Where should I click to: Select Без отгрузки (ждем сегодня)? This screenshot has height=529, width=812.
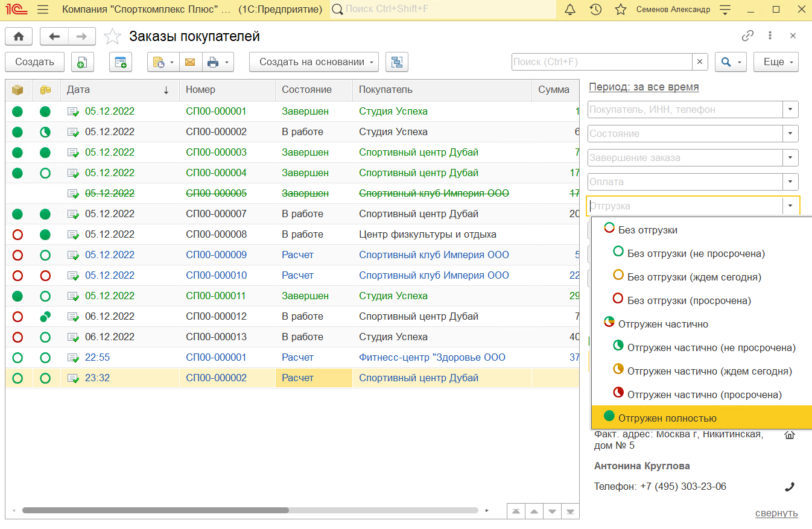pyautogui.click(x=702, y=277)
